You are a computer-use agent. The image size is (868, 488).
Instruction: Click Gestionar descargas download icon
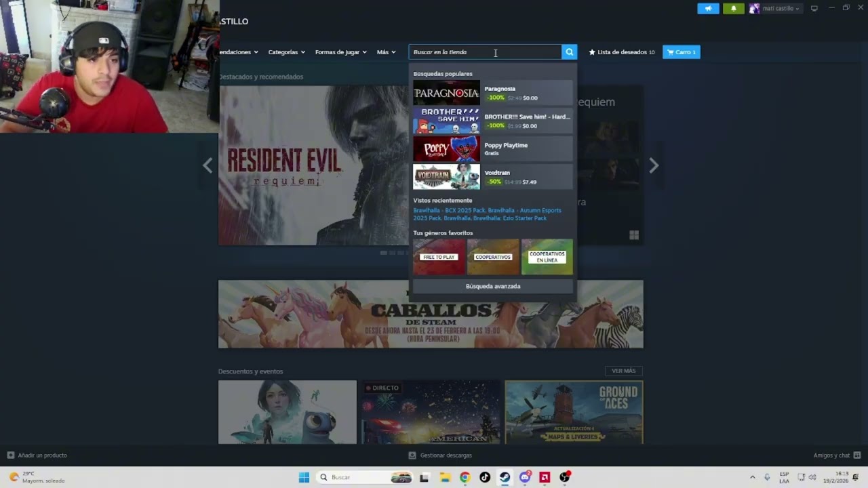tap(412, 455)
